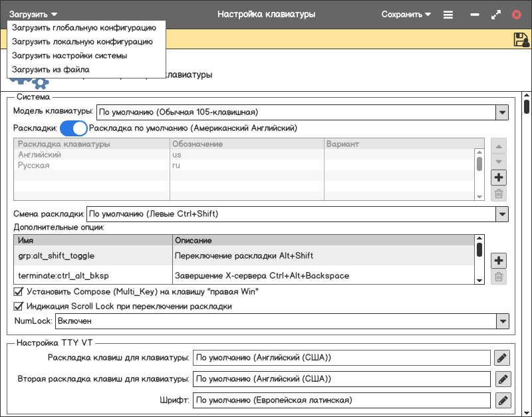Select the grp:alt_shift_toggle option row
Viewport: 532px width, 417px height.
(56, 255)
